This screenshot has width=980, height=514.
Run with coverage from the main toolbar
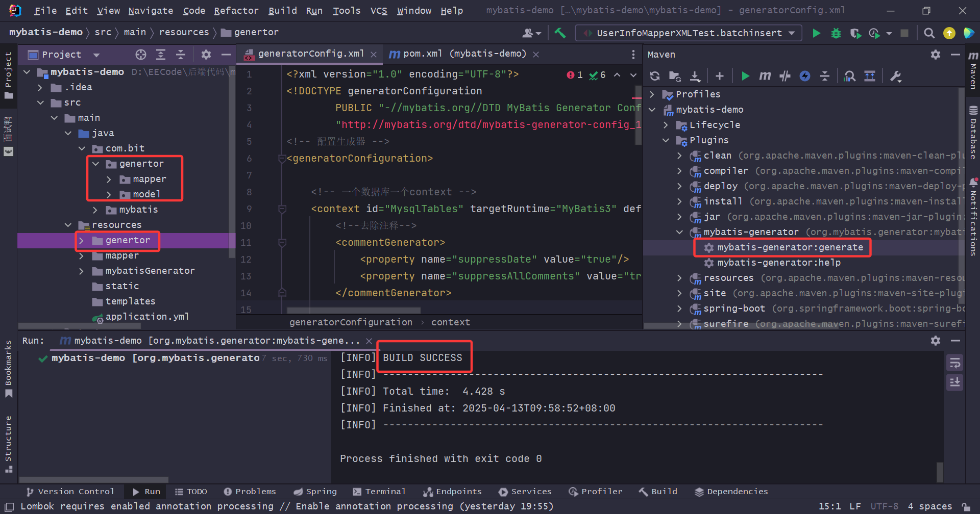tap(855, 33)
